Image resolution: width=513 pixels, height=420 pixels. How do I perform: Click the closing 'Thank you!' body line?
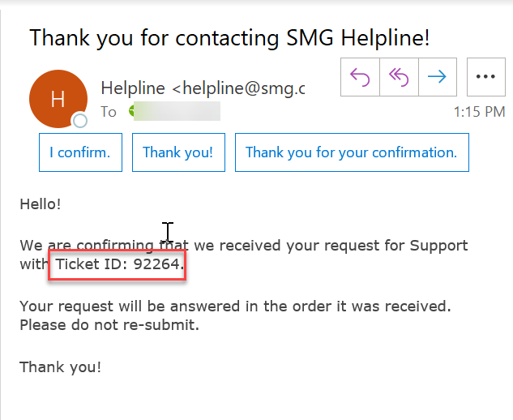[61, 366]
